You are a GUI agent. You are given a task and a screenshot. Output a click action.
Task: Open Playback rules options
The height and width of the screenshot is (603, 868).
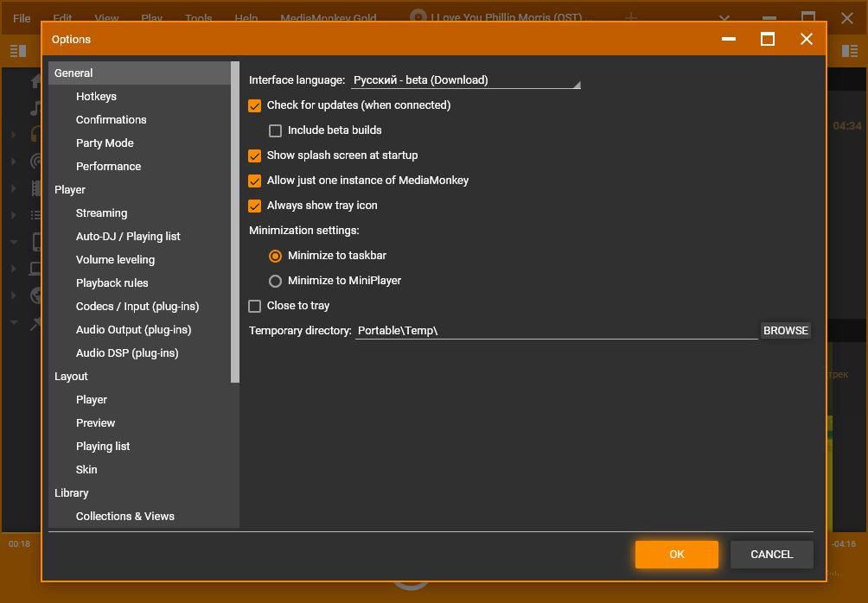tap(139, 282)
